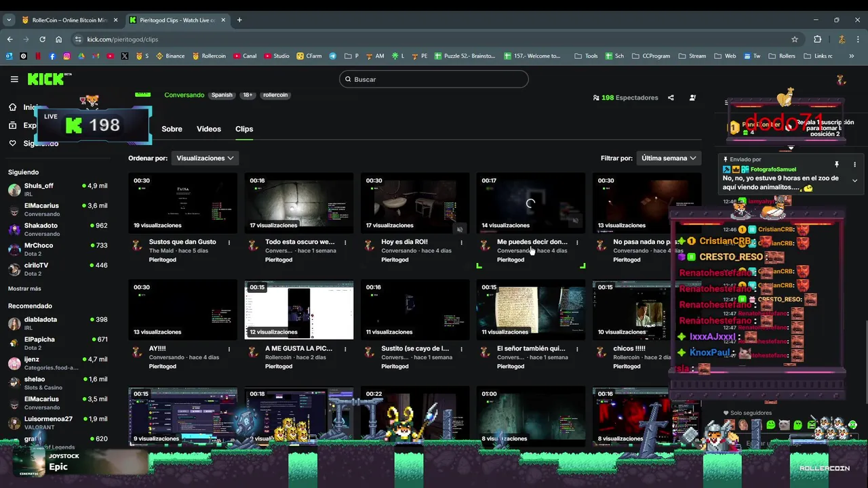The height and width of the screenshot is (488, 868).
Task: Click the Buscar search field
Action: click(x=434, y=79)
